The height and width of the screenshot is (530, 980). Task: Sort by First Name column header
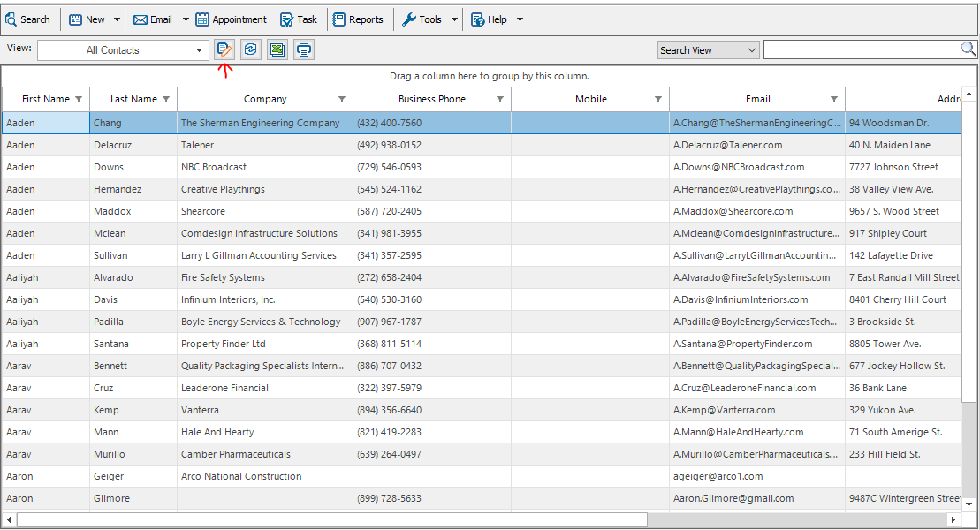[x=46, y=99]
